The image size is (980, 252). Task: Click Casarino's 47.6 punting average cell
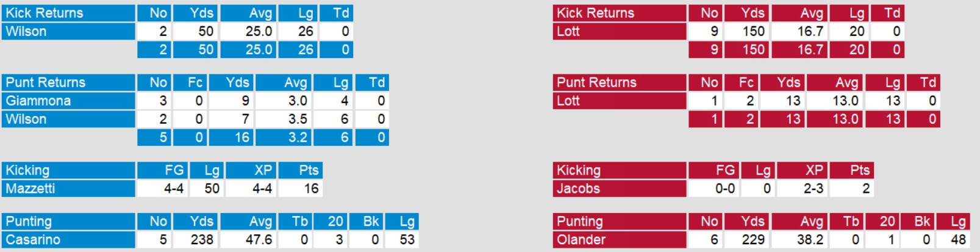point(248,240)
